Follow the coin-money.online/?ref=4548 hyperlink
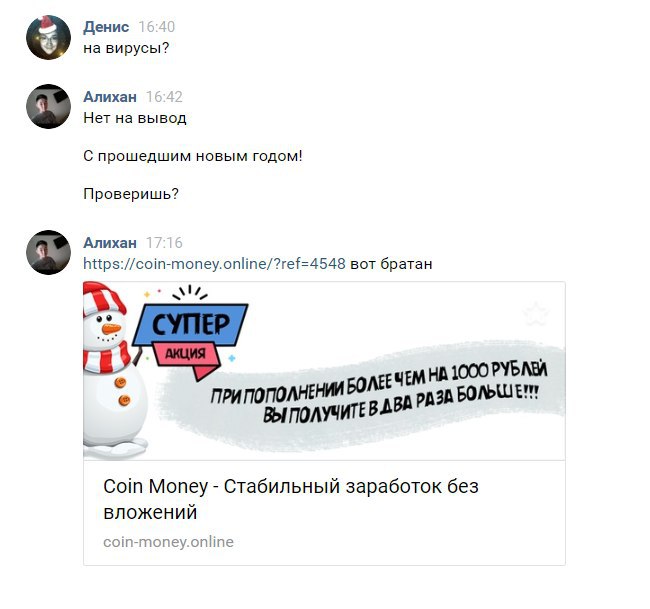This screenshot has width=650, height=609. (x=214, y=264)
